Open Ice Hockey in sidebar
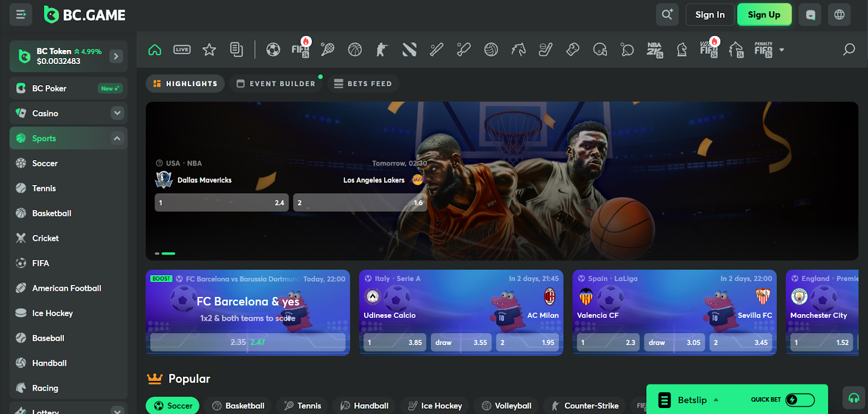The image size is (868, 414). click(x=68, y=313)
